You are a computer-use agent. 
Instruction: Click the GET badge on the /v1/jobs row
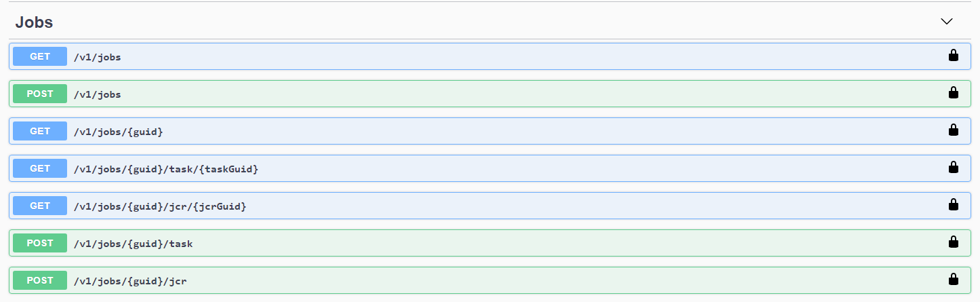(x=40, y=56)
